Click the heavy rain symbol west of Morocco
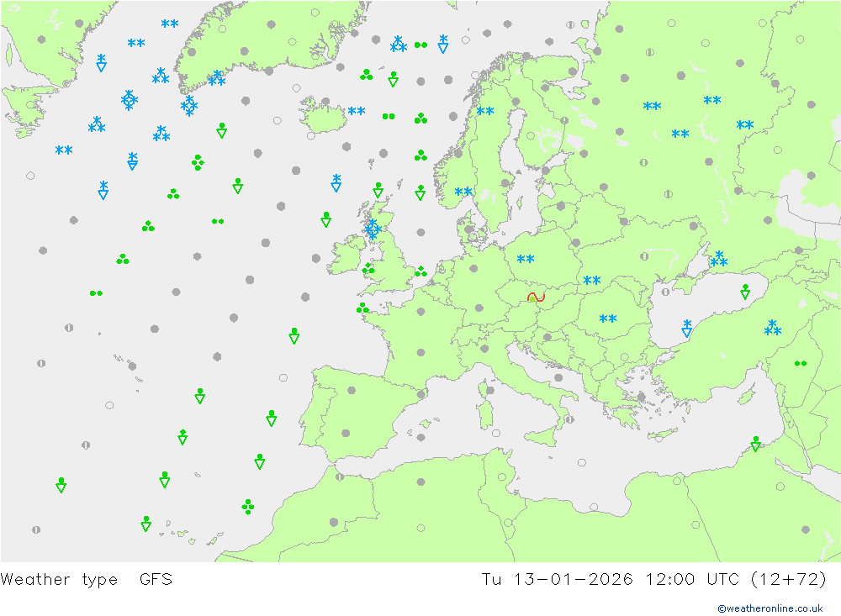841x616 pixels. [248, 507]
